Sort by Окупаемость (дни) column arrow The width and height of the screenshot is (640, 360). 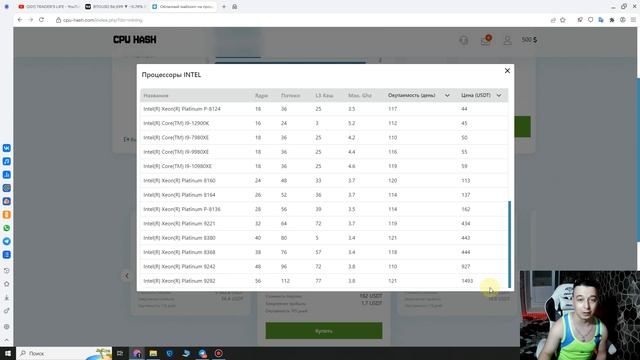pyautogui.click(x=447, y=96)
